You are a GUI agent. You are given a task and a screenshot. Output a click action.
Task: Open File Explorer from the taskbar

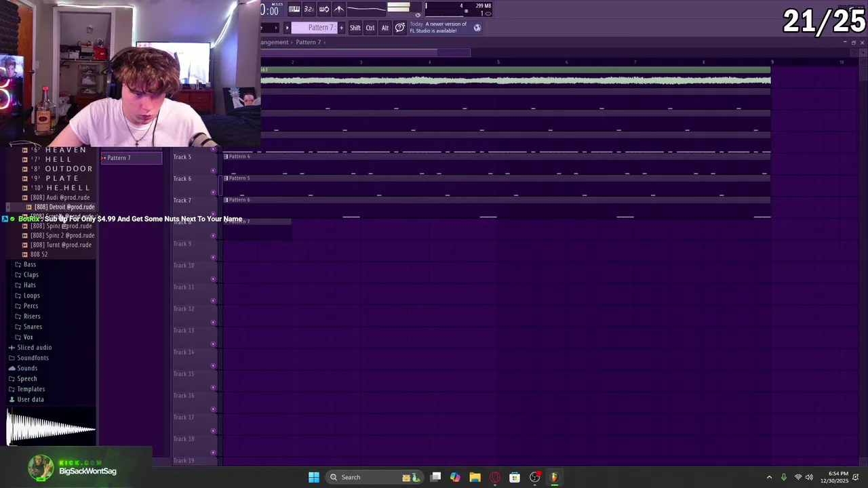tap(475, 477)
